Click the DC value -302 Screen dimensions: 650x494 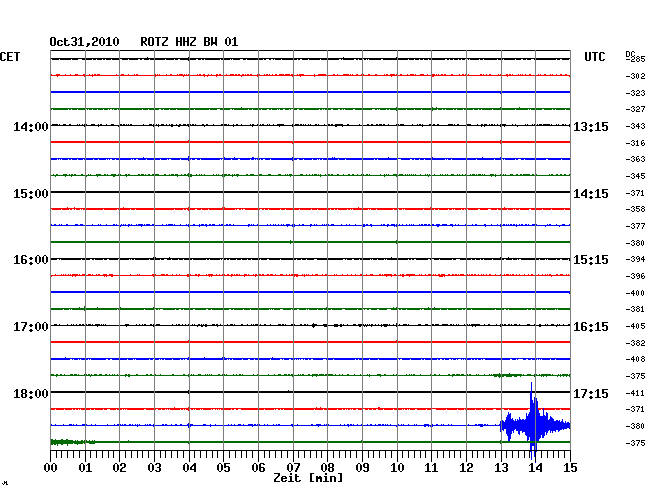[635, 76]
